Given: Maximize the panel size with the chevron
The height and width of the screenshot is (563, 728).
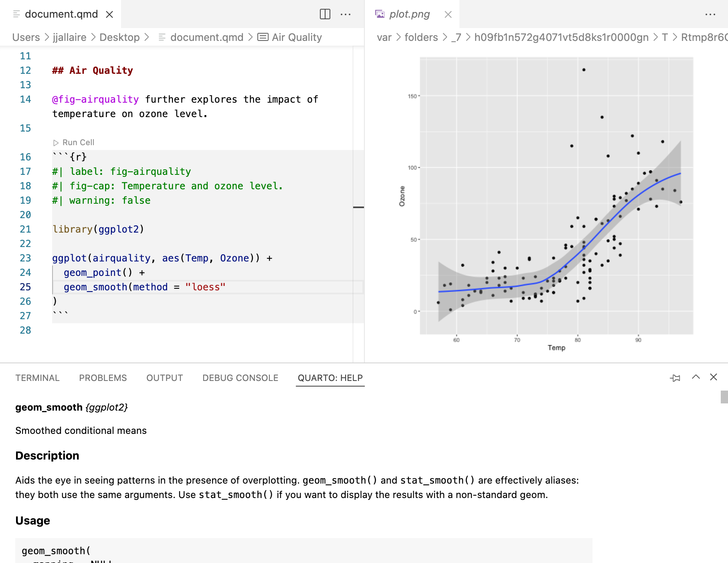Looking at the screenshot, I should click(695, 377).
